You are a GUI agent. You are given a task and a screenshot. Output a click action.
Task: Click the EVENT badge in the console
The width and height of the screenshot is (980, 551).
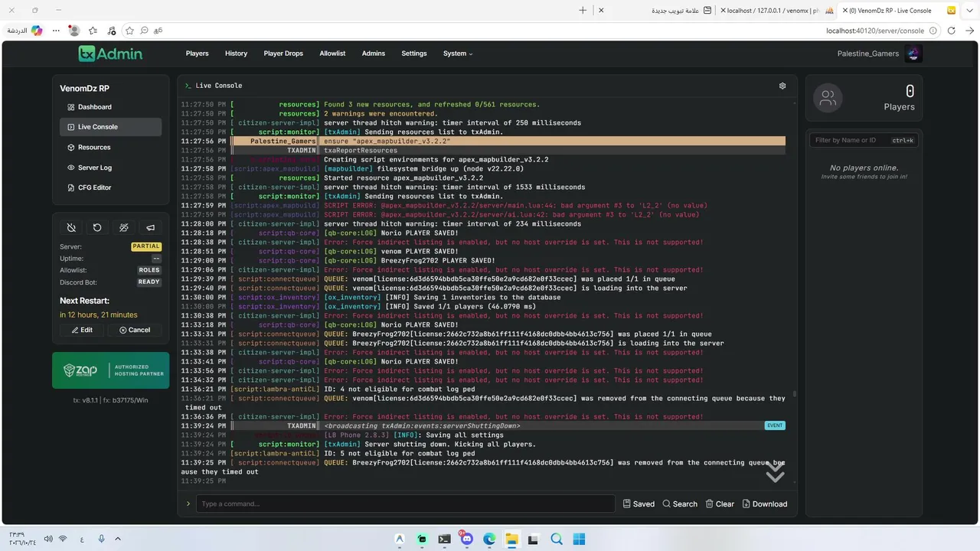click(x=775, y=425)
